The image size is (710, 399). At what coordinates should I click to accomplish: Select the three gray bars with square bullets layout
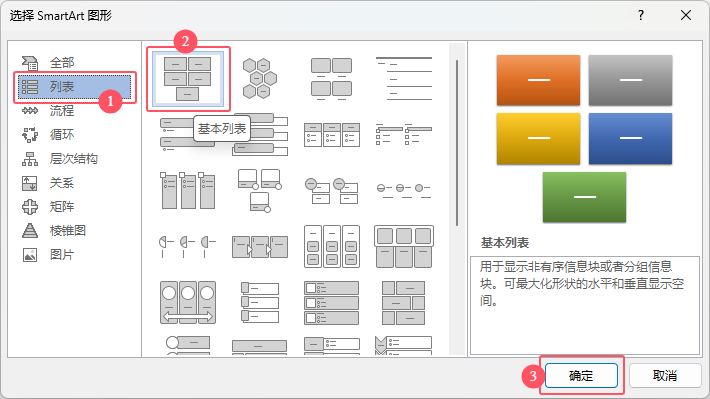tap(331, 303)
